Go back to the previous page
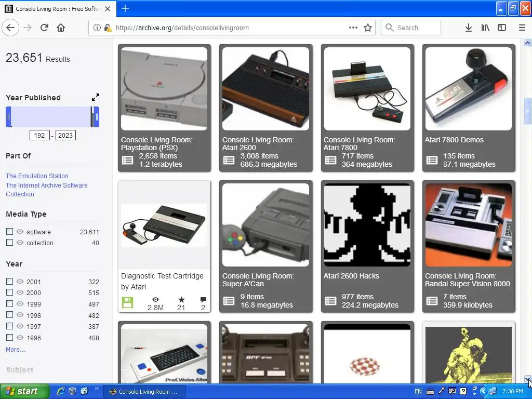Viewport: 532px width, 399px height. point(10,28)
